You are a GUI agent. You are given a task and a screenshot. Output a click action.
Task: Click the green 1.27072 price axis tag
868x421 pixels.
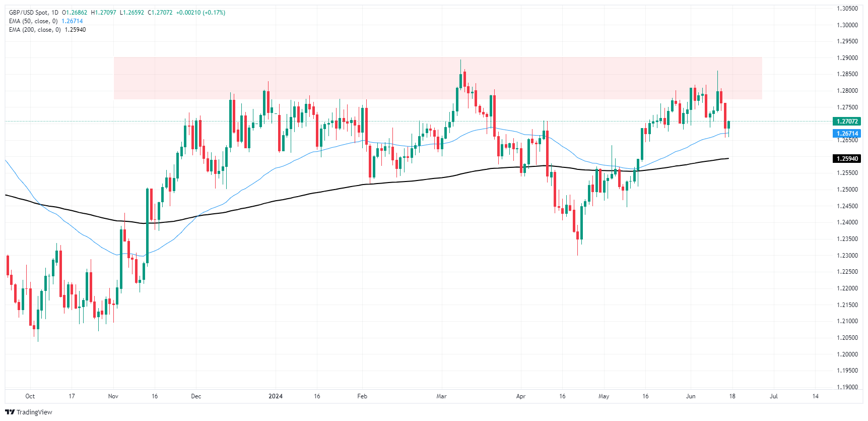pyautogui.click(x=847, y=122)
